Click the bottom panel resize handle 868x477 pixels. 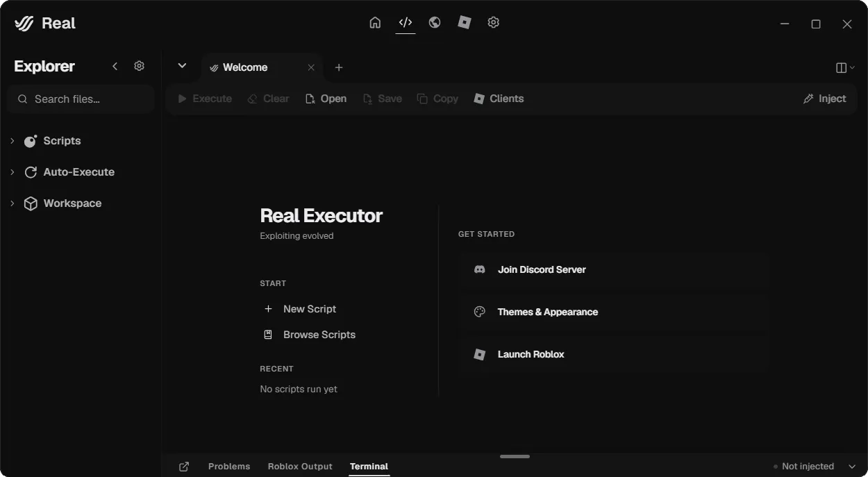[515, 456]
